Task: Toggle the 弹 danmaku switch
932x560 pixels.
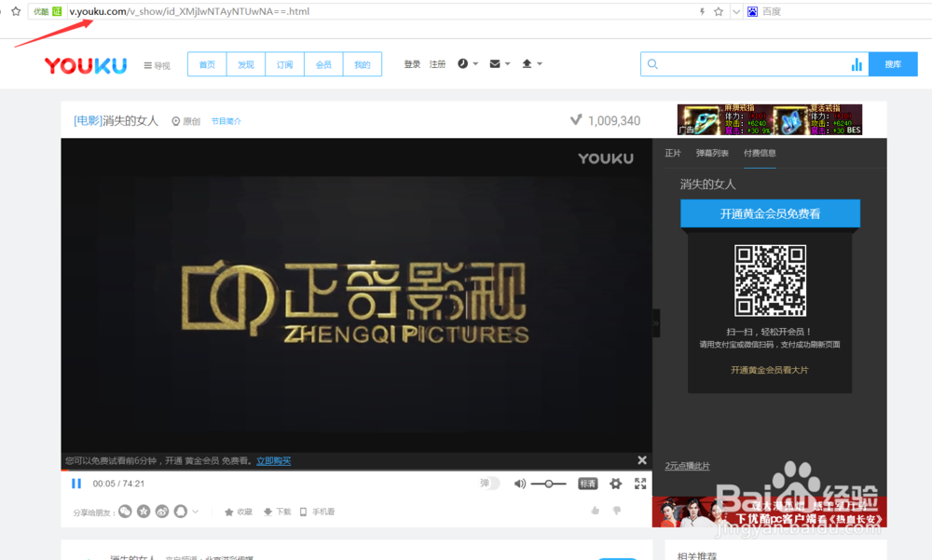Action: click(489, 484)
